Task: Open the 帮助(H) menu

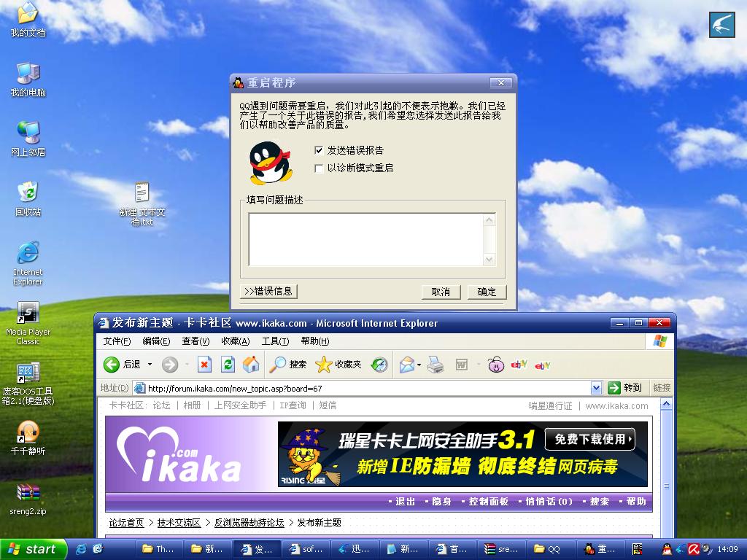Action: (315, 341)
